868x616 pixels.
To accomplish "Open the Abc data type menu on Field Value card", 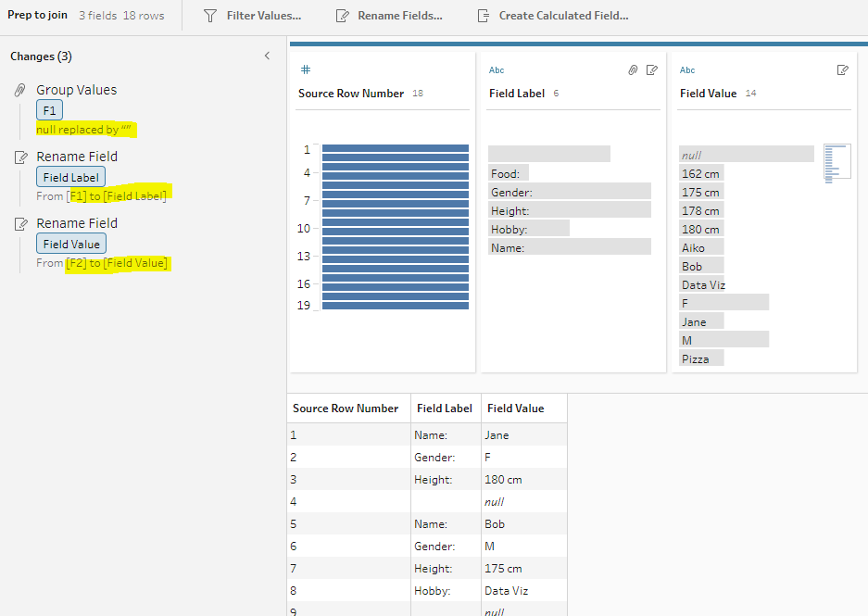I will tap(687, 70).
